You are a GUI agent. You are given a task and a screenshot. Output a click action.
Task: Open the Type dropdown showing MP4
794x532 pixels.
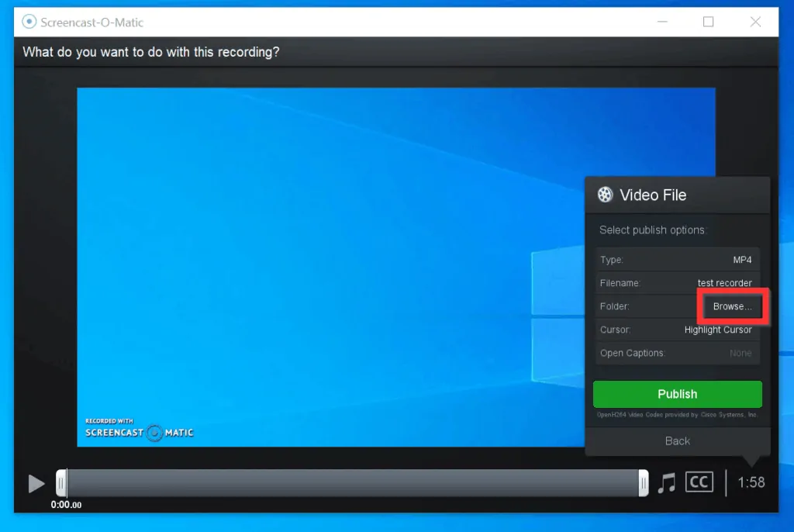(x=741, y=259)
